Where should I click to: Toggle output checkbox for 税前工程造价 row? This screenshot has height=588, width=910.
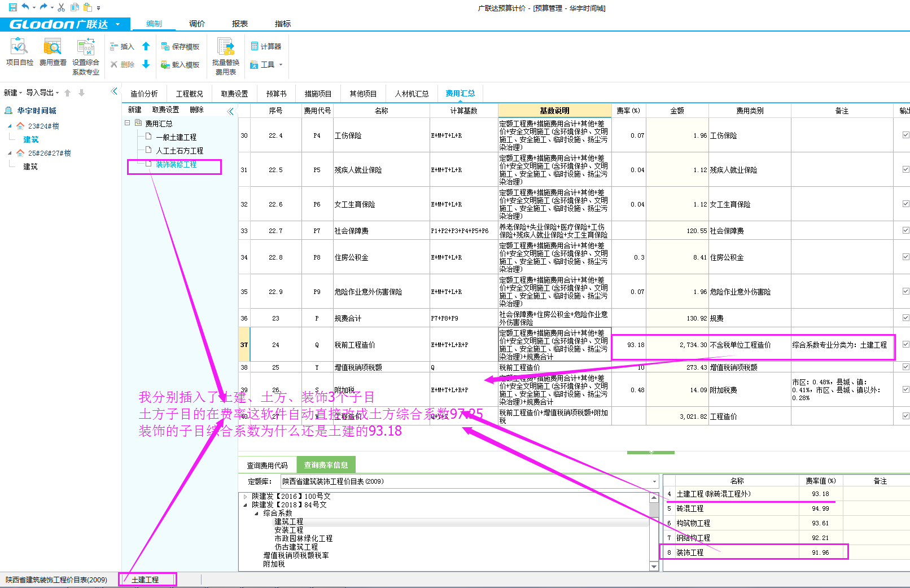point(905,344)
